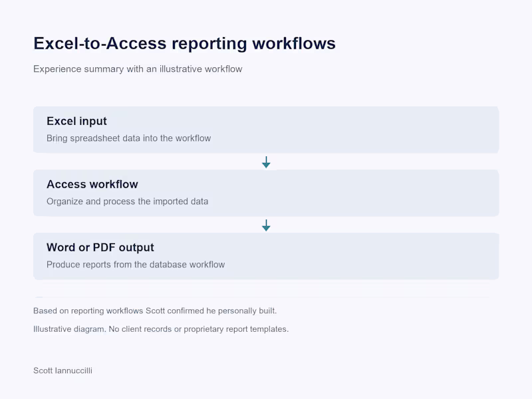Screen dimensions: 532x399
Task: Click the 'Scott Iannuccilli' author name
Action: click(63, 370)
